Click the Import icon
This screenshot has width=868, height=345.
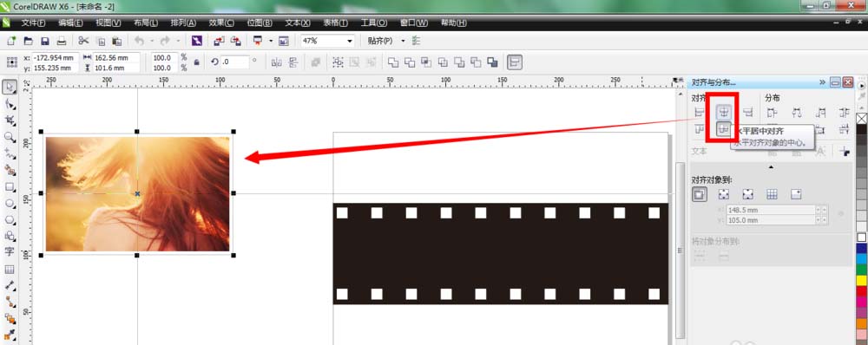[220, 41]
